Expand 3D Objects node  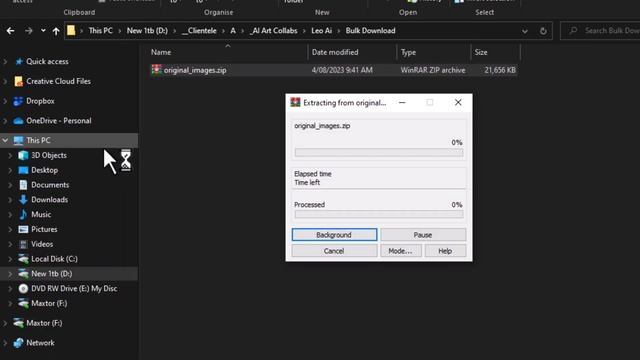pyautogui.click(x=10, y=156)
